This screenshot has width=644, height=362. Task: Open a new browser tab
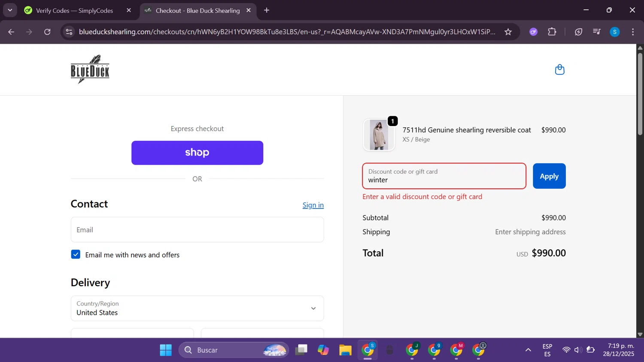267,10
